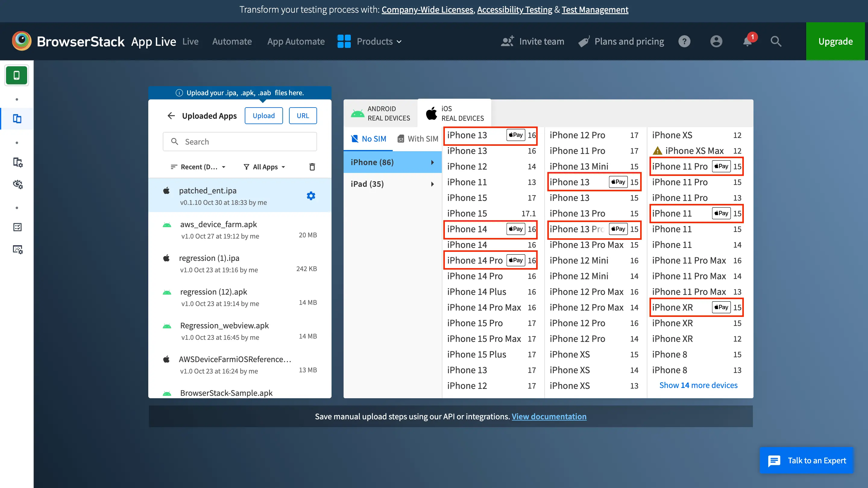868x488 pixels.
Task: Open the Products dropdown menu
Action: pos(370,42)
